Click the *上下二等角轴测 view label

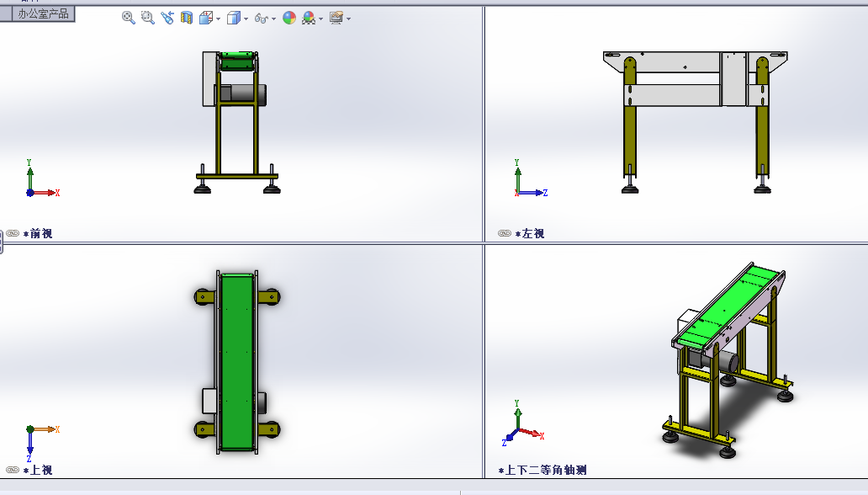[x=542, y=470]
